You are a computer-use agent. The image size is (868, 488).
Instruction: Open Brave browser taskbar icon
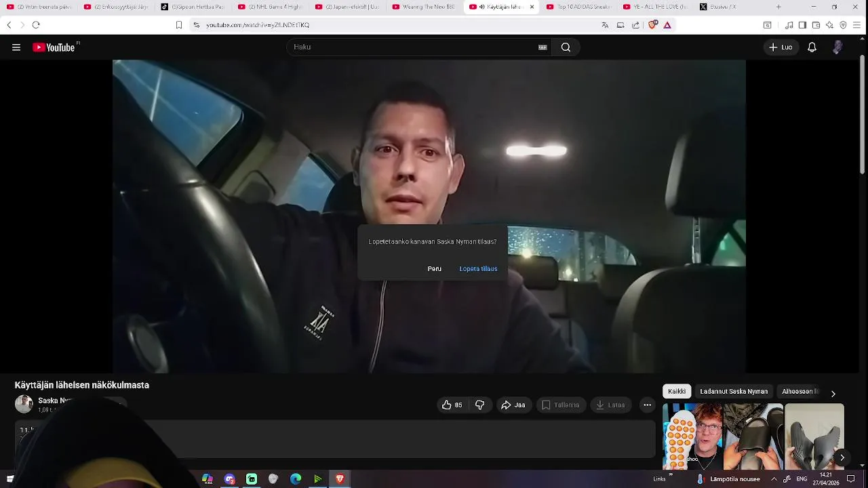pyautogui.click(x=340, y=479)
